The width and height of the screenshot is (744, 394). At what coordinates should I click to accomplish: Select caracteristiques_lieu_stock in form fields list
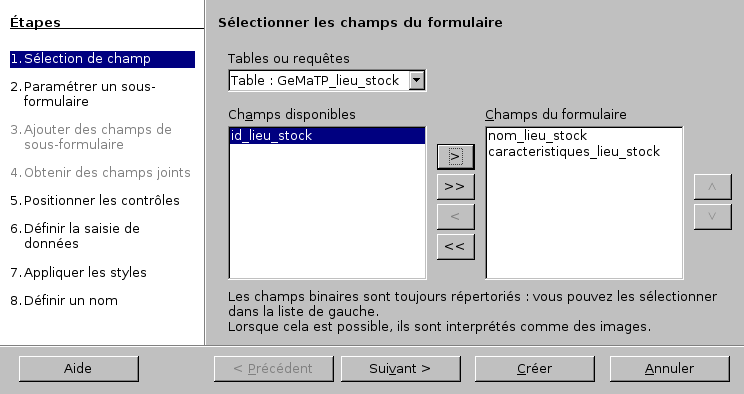click(574, 151)
